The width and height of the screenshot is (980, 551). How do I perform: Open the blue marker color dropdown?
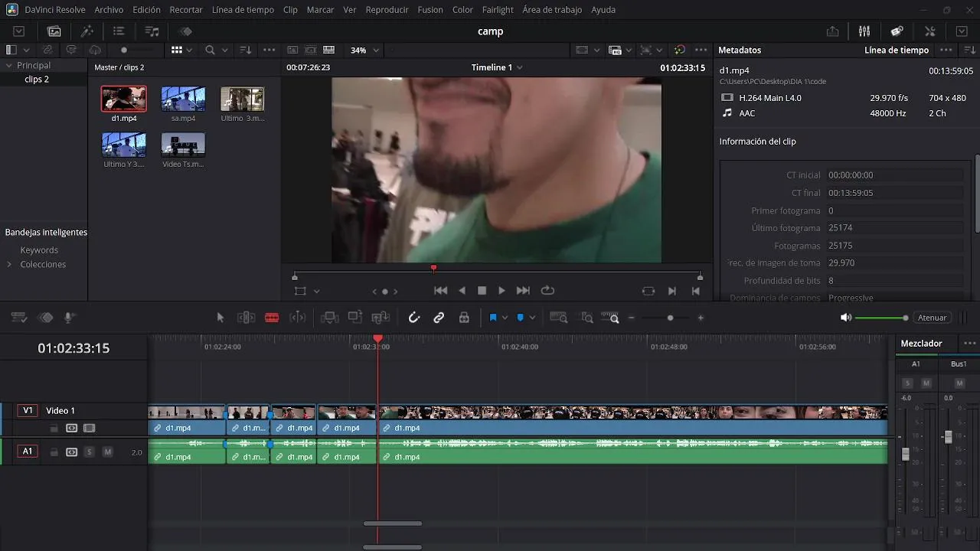click(532, 318)
